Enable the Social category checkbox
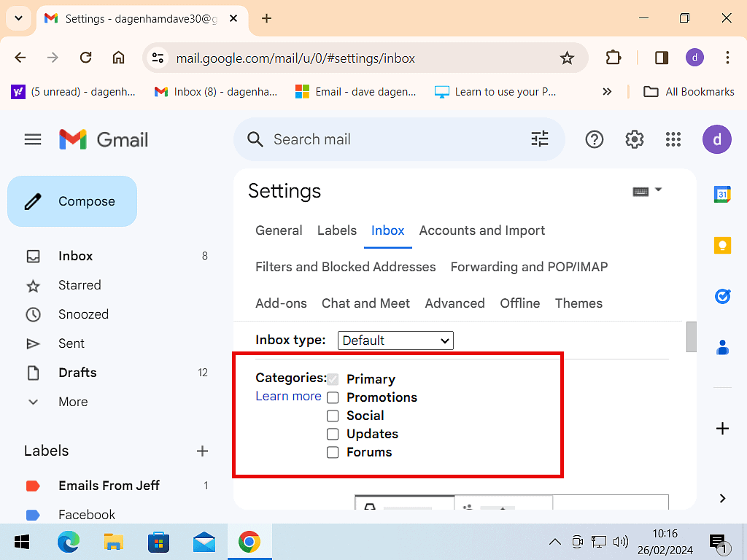This screenshot has width=747, height=560. [333, 416]
